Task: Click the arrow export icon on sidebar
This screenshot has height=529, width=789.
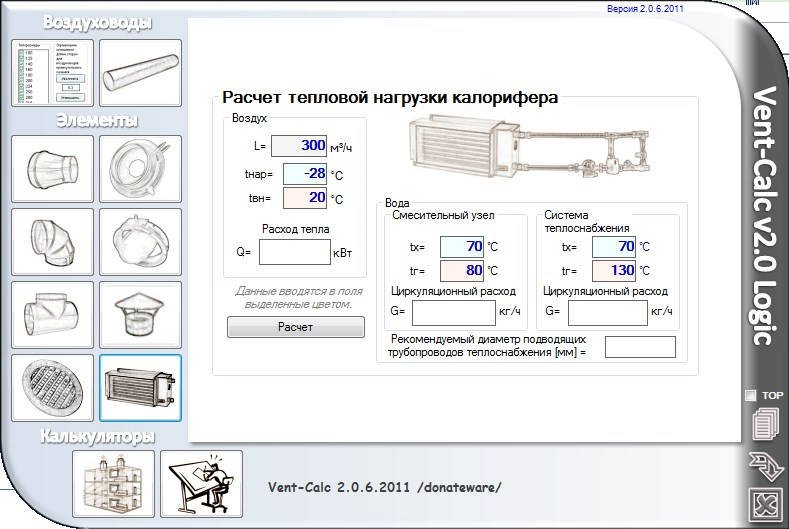Action: 766,466
